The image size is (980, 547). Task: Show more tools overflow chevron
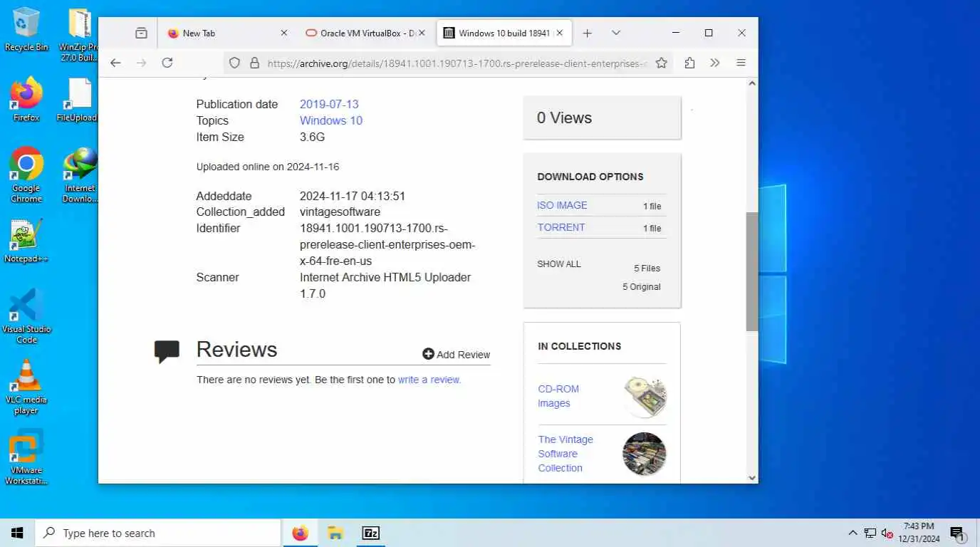(715, 63)
